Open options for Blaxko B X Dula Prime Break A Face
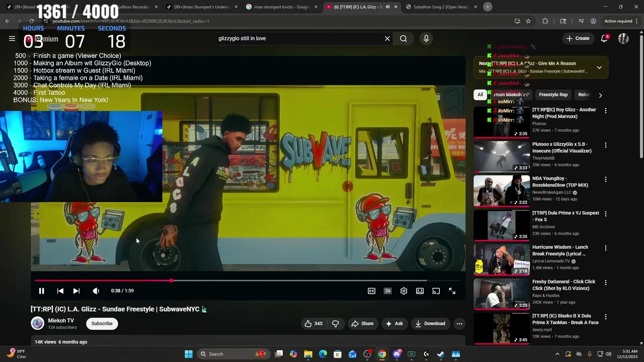 605,317
